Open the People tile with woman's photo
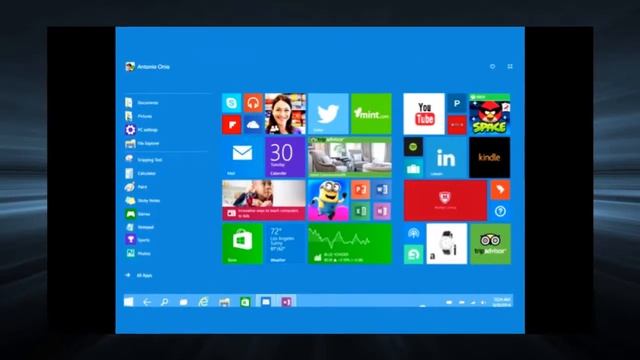 tap(285, 114)
